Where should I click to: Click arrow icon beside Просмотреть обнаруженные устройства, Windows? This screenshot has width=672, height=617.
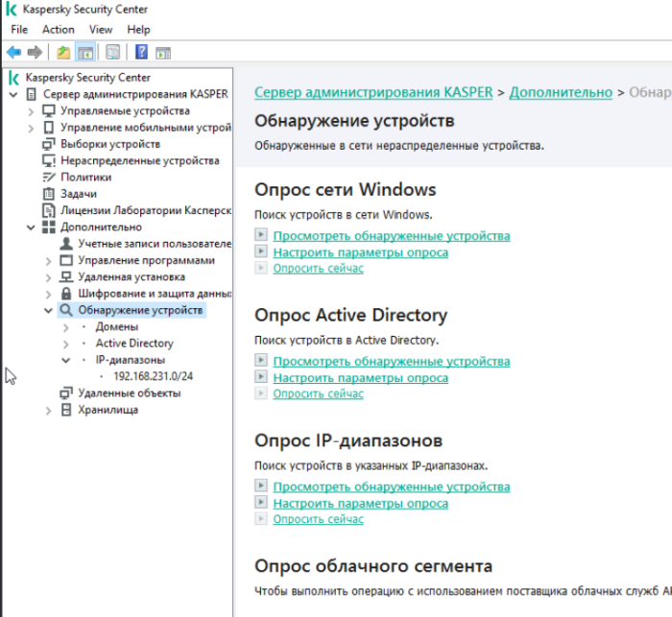[x=261, y=234]
